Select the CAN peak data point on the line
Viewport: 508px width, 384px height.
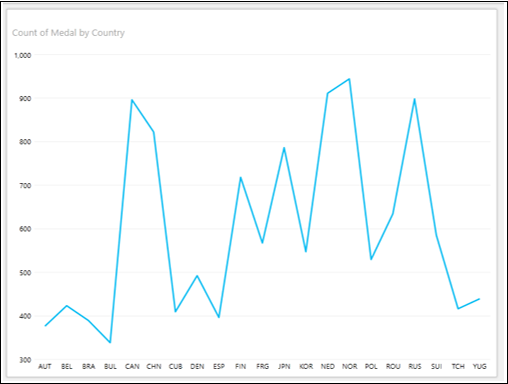click(132, 100)
